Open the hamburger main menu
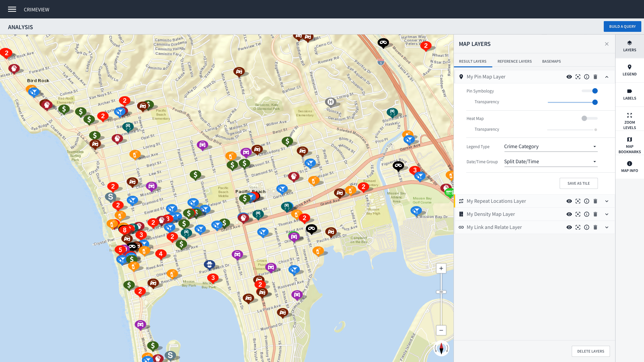The width and height of the screenshot is (644, 362). tap(12, 9)
